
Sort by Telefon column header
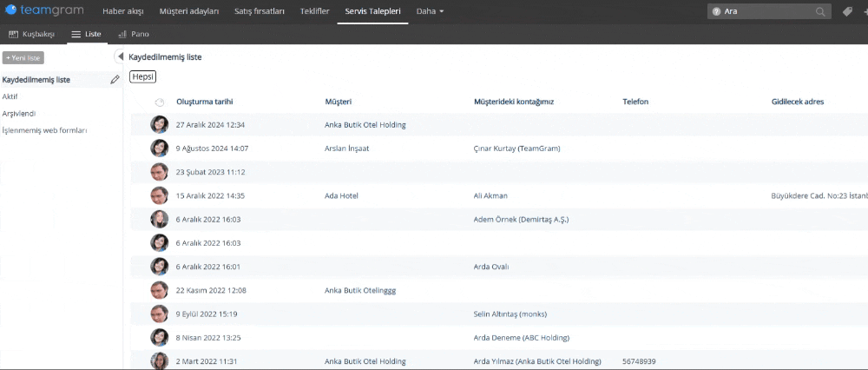(x=635, y=102)
